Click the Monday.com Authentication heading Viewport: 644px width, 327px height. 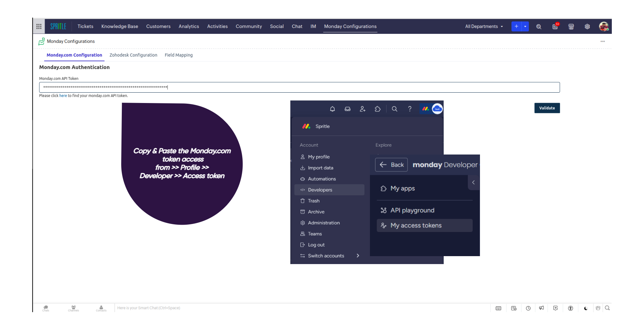pos(74,67)
